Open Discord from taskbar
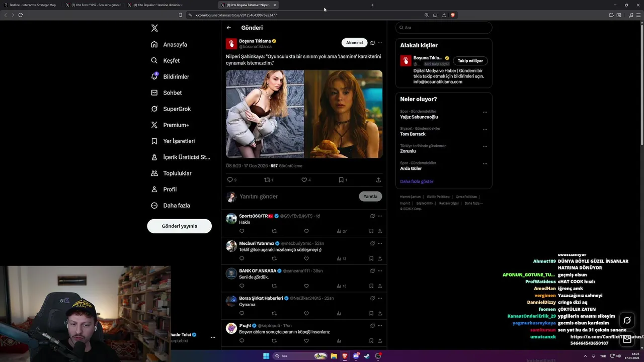This screenshot has width=644, height=362. click(x=356, y=356)
